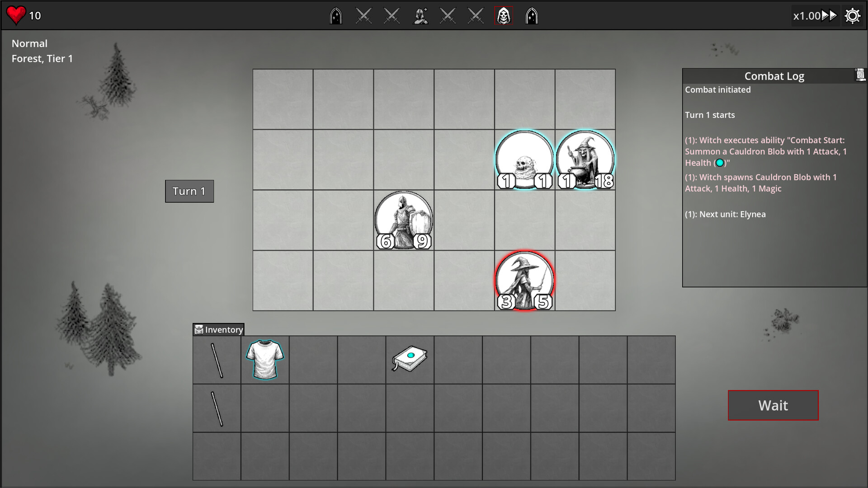Click the leftmost door portal icon

tap(336, 15)
